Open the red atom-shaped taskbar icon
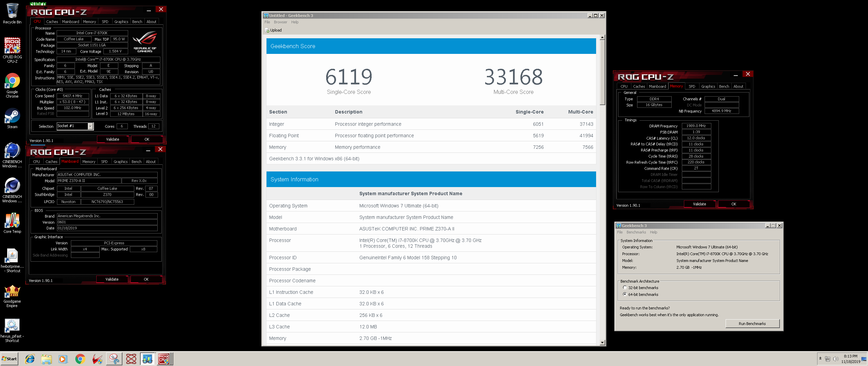The height and width of the screenshot is (366, 868). pyautogui.click(x=131, y=359)
